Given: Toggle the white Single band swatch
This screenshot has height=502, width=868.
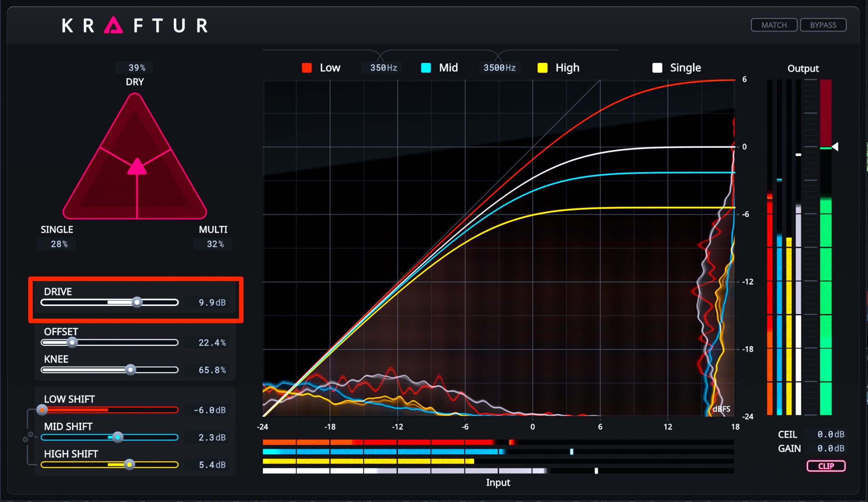Looking at the screenshot, I should click(657, 68).
